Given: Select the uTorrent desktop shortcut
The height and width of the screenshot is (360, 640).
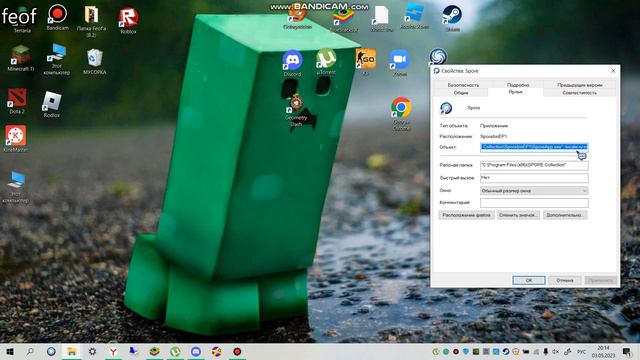Looking at the screenshot, I should (x=326, y=61).
